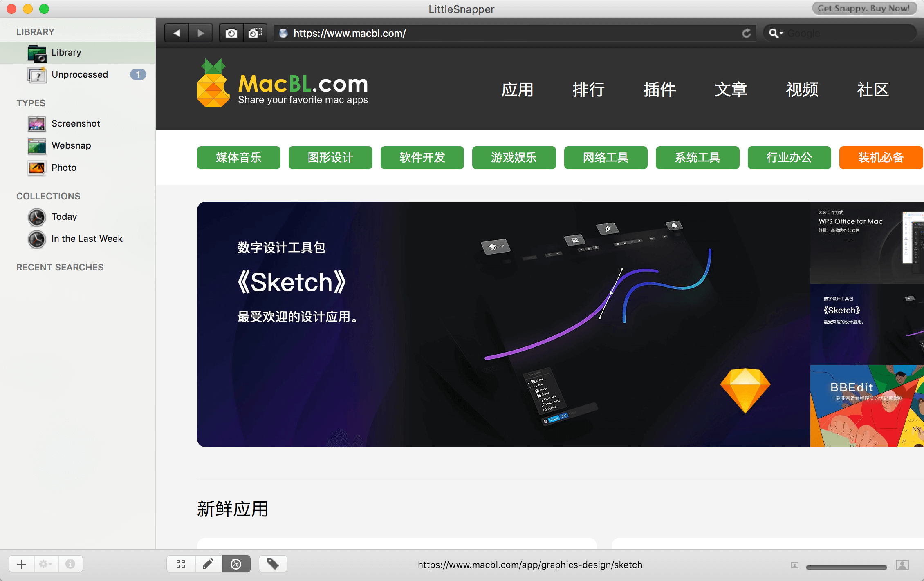The width and height of the screenshot is (924, 581).
Task: Click the timed snap camera icon
Action: point(255,33)
